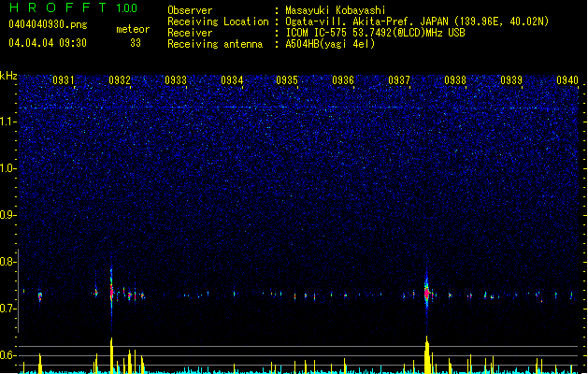Click the tall yellow power spike before 0932
This screenshot has height=374, width=588.
pyautogui.click(x=111, y=356)
